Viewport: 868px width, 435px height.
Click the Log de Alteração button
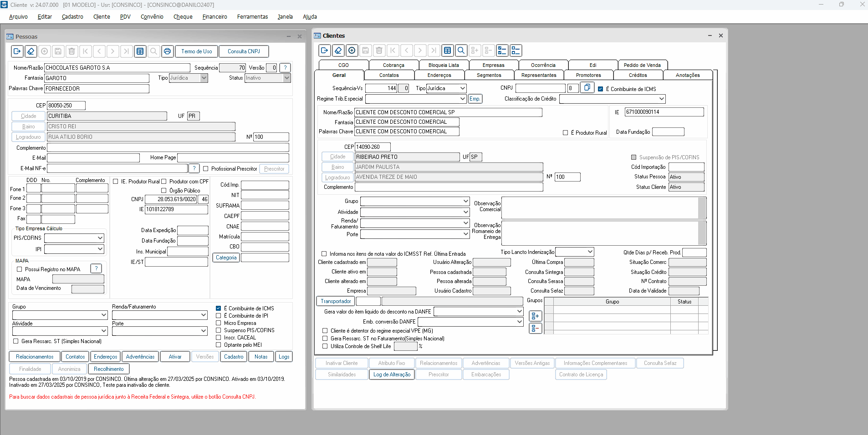coord(392,374)
